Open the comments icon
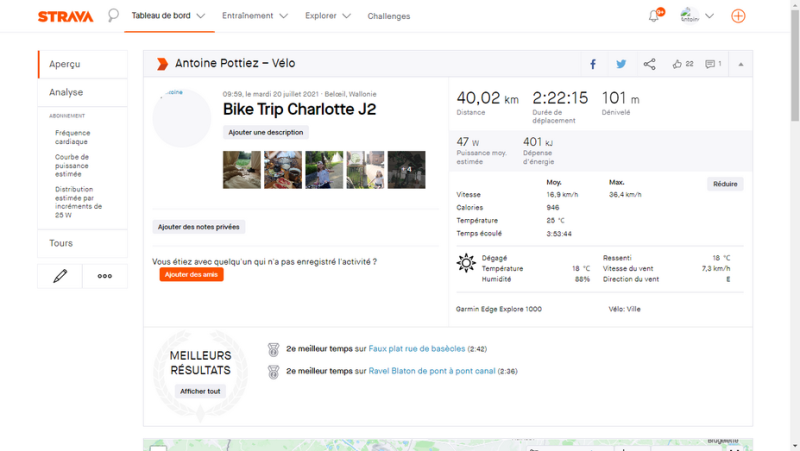Screen dimensions: 800x451 point(710,64)
